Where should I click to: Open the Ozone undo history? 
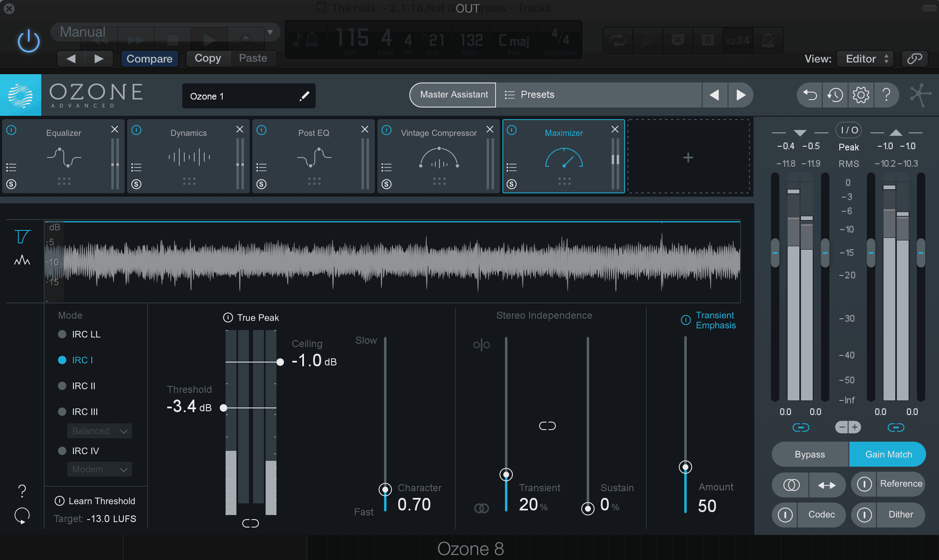tap(835, 95)
